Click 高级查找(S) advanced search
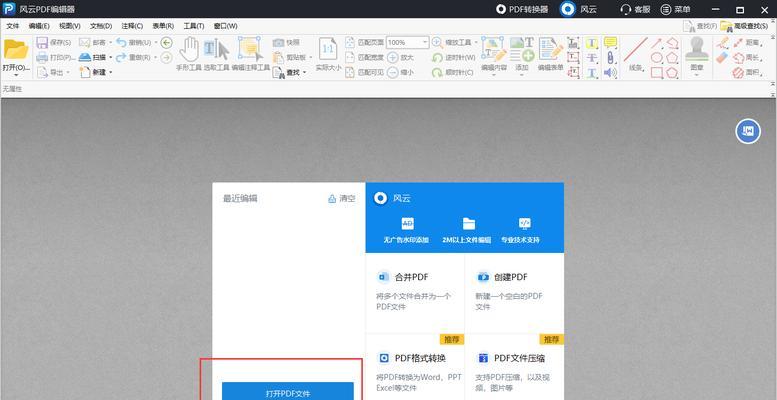The width and height of the screenshot is (777, 400). tap(745, 26)
